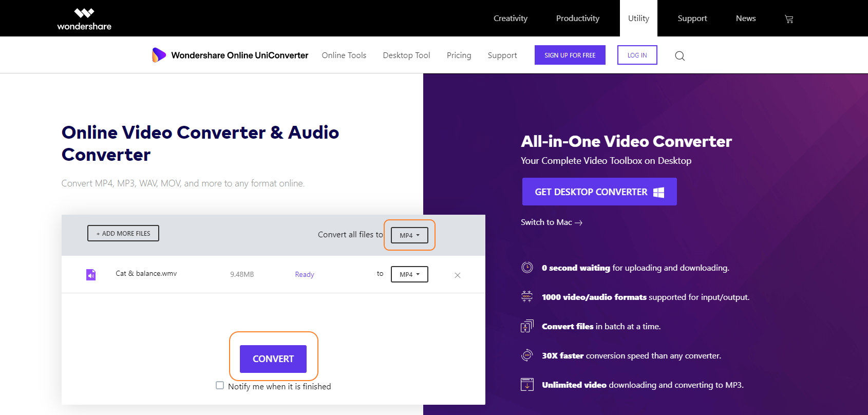Image resolution: width=868 pixels, height=415 pixels.
Task: Open the Convert all files to MP4 dropdown
Action: pos(409,235)
